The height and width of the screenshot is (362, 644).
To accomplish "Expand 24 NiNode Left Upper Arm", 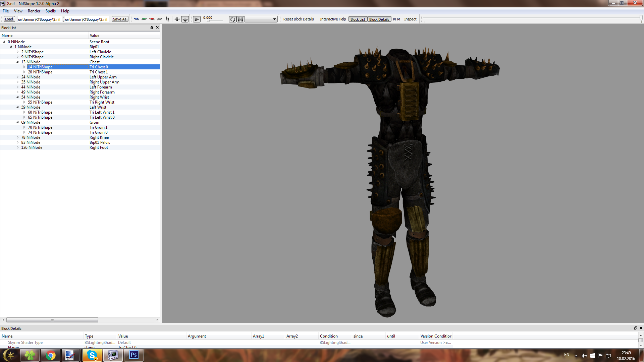I will (x=17, y=77).
